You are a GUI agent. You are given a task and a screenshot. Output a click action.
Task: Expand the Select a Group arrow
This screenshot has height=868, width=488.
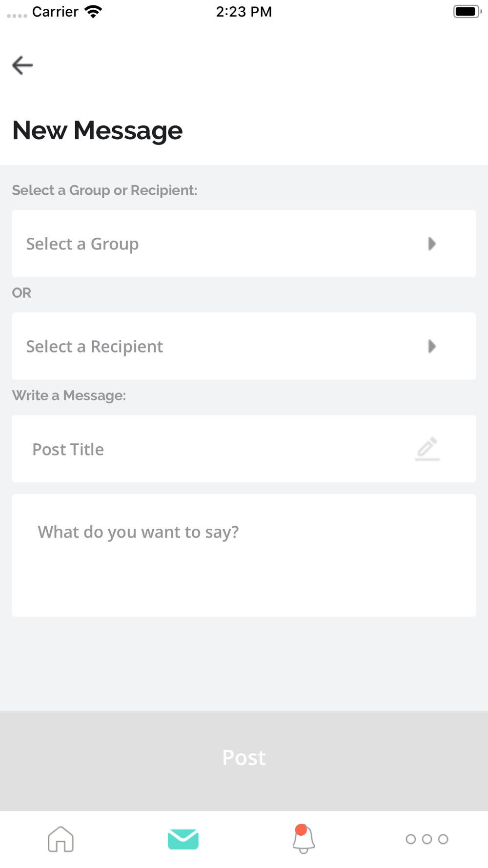click(x=432, y=244)
